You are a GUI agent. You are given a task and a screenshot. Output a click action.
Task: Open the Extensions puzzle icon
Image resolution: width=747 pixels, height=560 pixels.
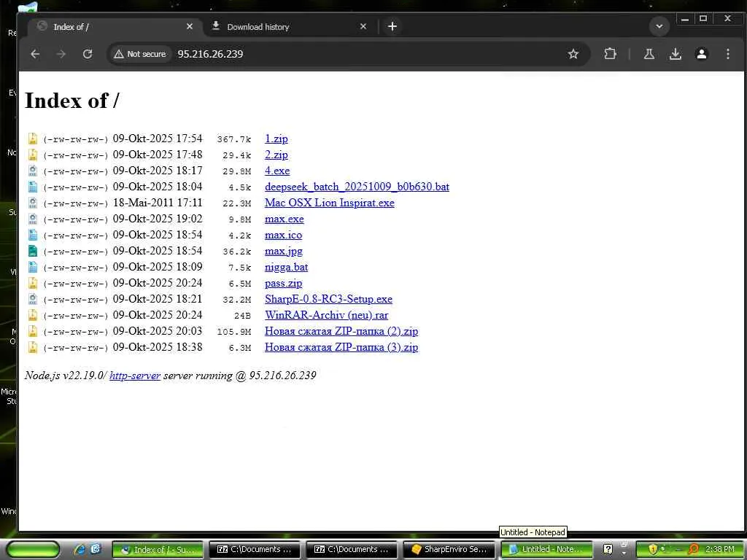(x=610, y=54)
